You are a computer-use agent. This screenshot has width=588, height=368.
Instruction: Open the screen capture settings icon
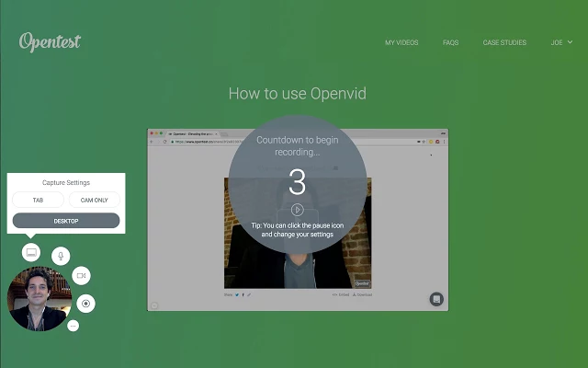click(31, 252)
